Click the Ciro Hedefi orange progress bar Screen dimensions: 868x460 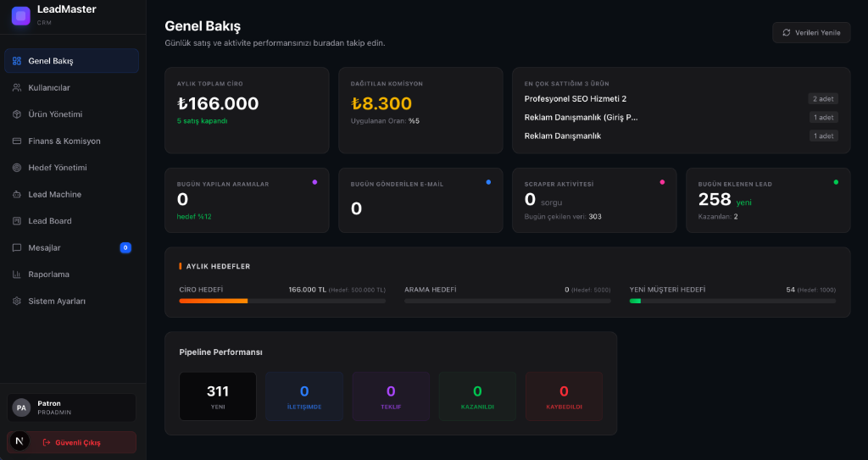coord(214,301)
